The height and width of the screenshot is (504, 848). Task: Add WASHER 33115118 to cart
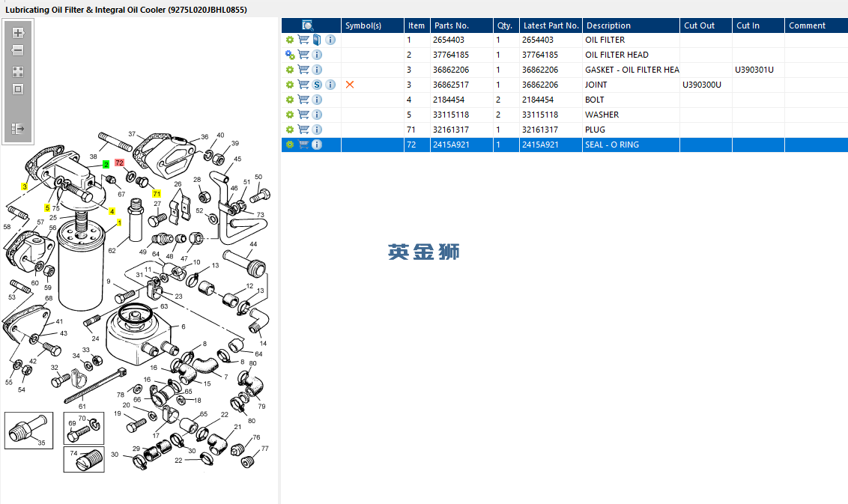pyautogui.click(x=303, y=115)
